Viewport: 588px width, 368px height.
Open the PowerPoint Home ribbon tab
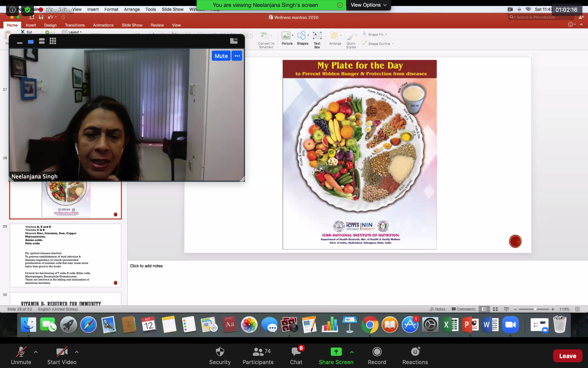(12, 25)
